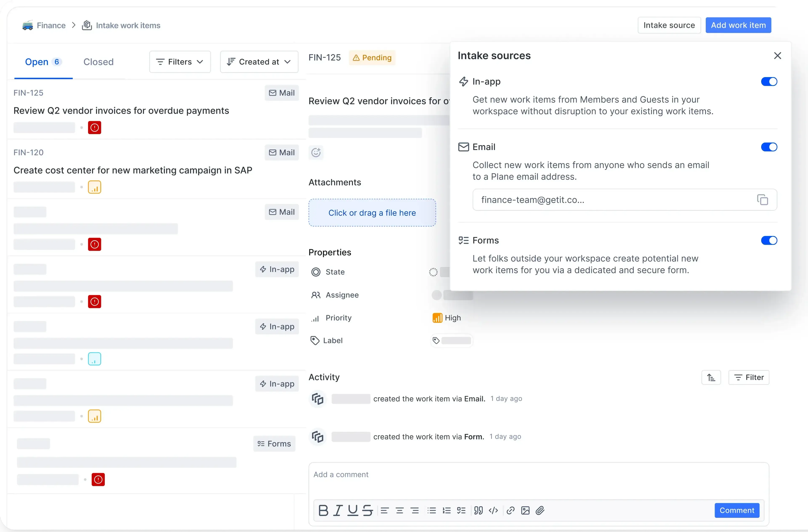Change activity sort order with the sort icon
Image resolution: width=808 pixels, height=532 pixels.
click(x=711, y=377)
